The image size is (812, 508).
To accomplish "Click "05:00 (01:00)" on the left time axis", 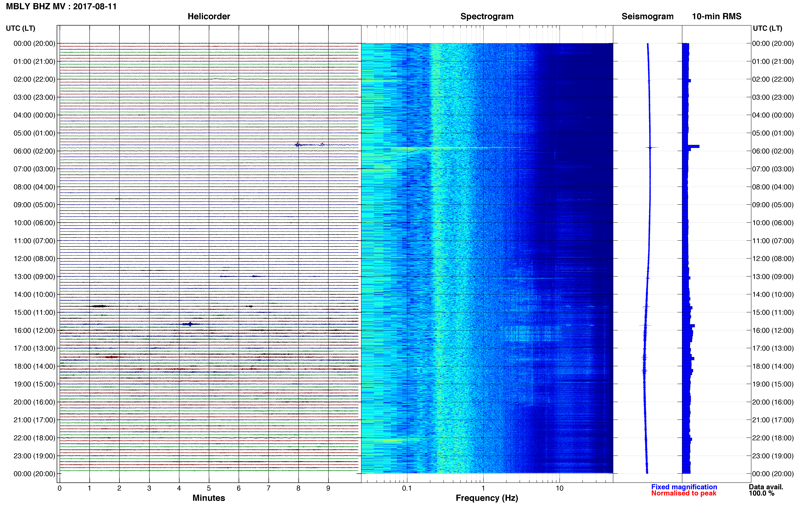I will 34,133.
